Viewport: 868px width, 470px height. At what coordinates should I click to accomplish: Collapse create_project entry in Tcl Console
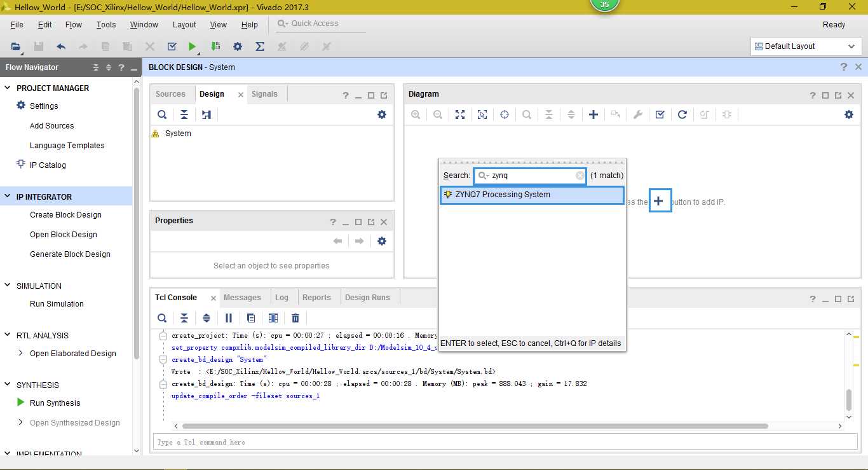[163, 335]
